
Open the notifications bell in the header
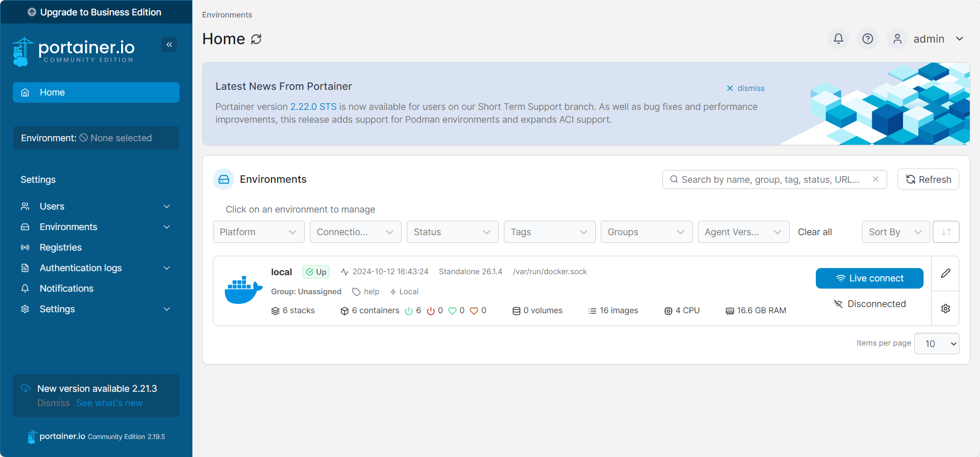(x=838, y=39)
